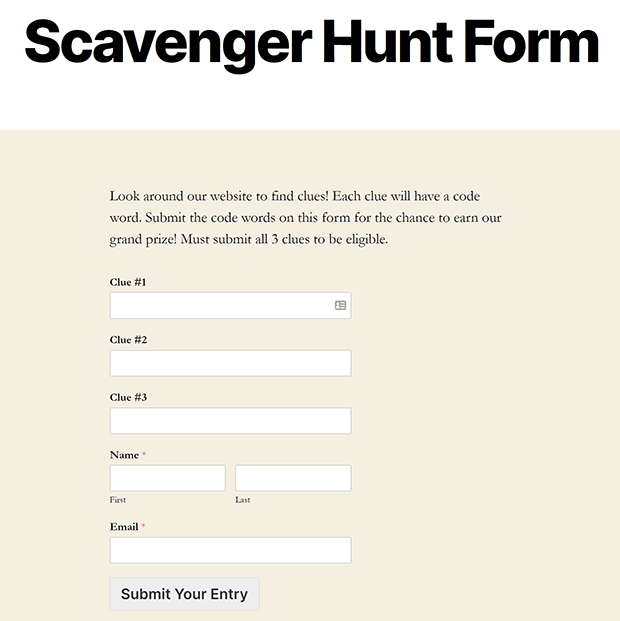Select the First name input box
This screenshot has height=621, width=620.
[x=168, y=478]
